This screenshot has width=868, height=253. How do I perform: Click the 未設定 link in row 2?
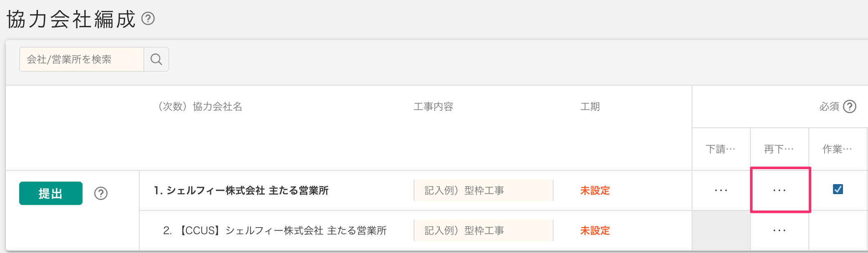595,231
